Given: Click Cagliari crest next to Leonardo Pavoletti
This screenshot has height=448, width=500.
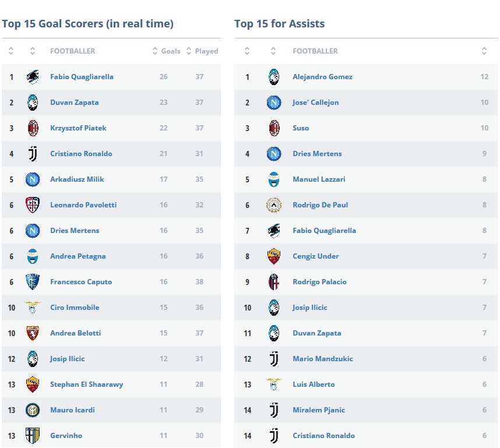Looking at the screenshot, I should click(x=33, y=205).
